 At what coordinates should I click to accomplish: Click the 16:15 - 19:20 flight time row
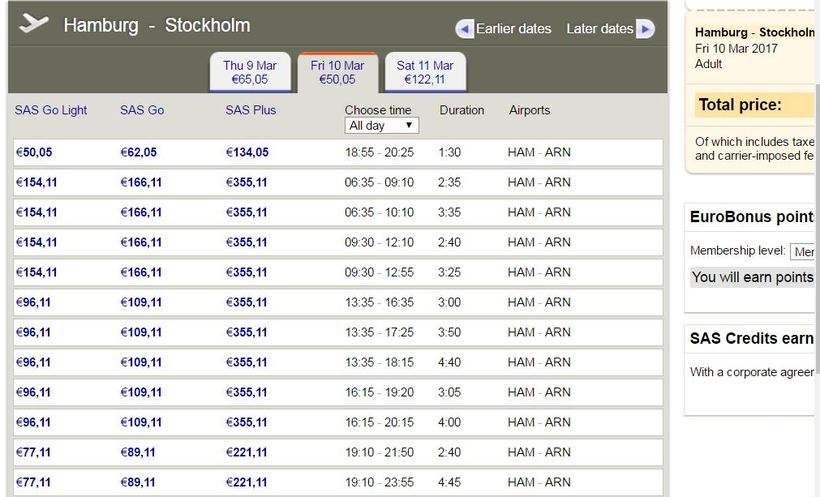click(x=378, y=393)
